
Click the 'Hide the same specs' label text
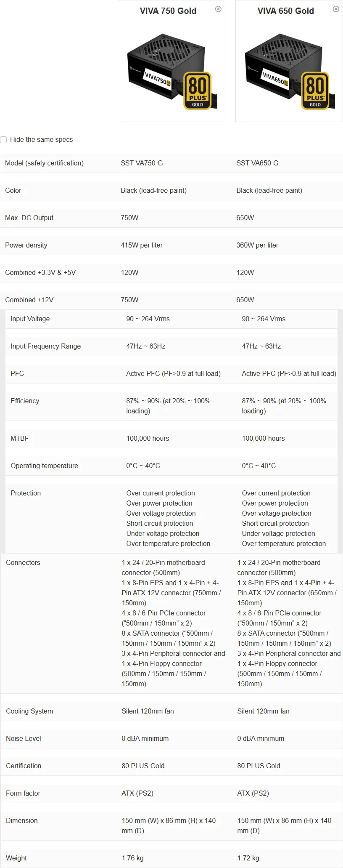pyautogui.click(x=41, y=140)
